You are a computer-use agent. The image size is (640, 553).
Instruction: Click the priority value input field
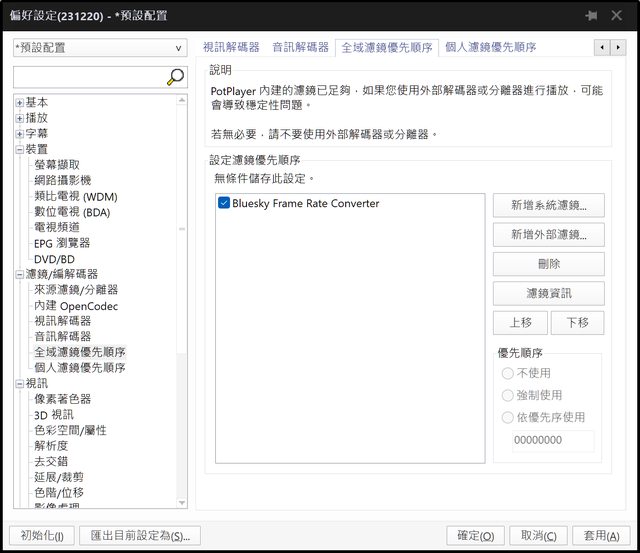553,440
